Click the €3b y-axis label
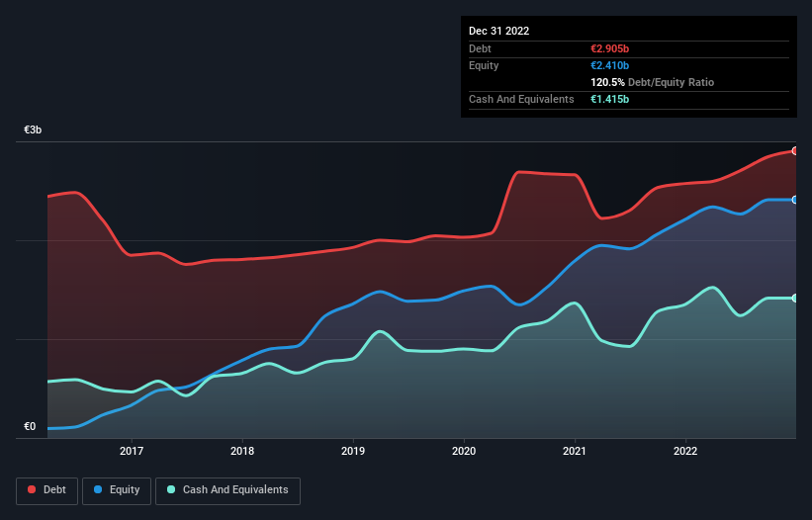 click(33, 130)
